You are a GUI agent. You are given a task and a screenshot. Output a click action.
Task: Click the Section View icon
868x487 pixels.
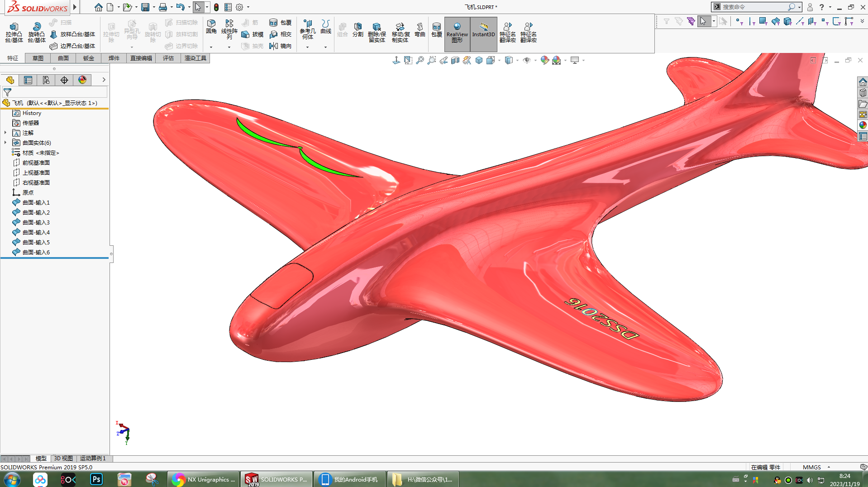pos(455,60)
